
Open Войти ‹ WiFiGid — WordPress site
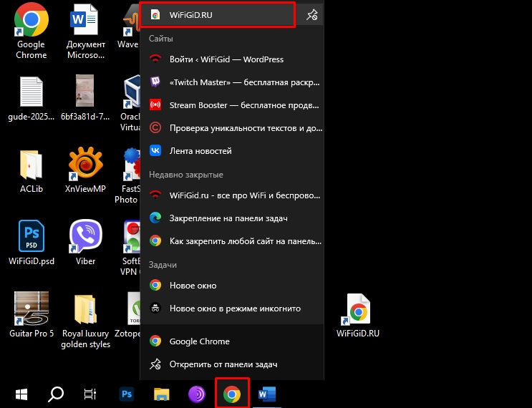click(x=232, y=59)
